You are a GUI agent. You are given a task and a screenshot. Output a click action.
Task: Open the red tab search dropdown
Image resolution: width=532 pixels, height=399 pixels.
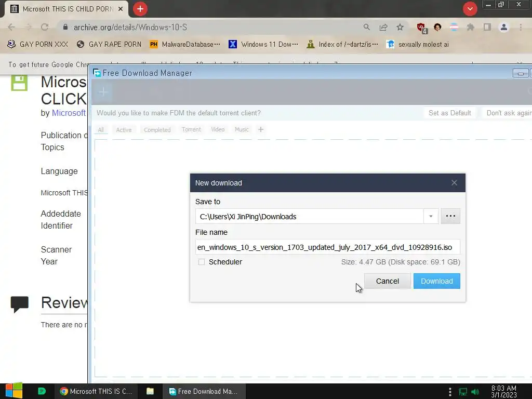tap(470, 9)
